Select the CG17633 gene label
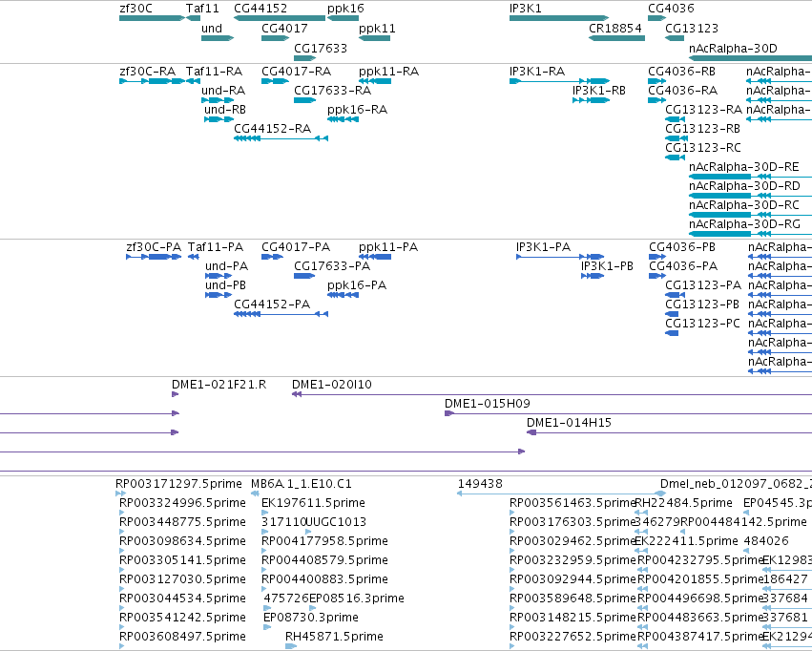This screenshot has width=812, height=651. 321,48
